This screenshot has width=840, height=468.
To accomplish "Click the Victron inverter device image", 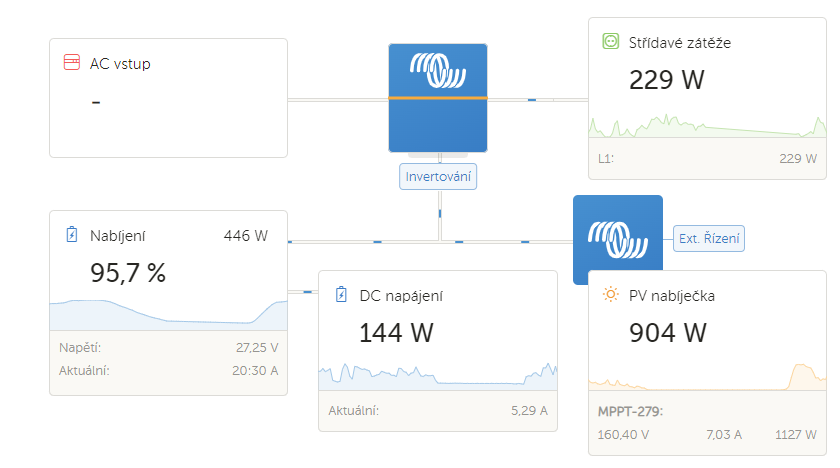I will tap(438, 98).
